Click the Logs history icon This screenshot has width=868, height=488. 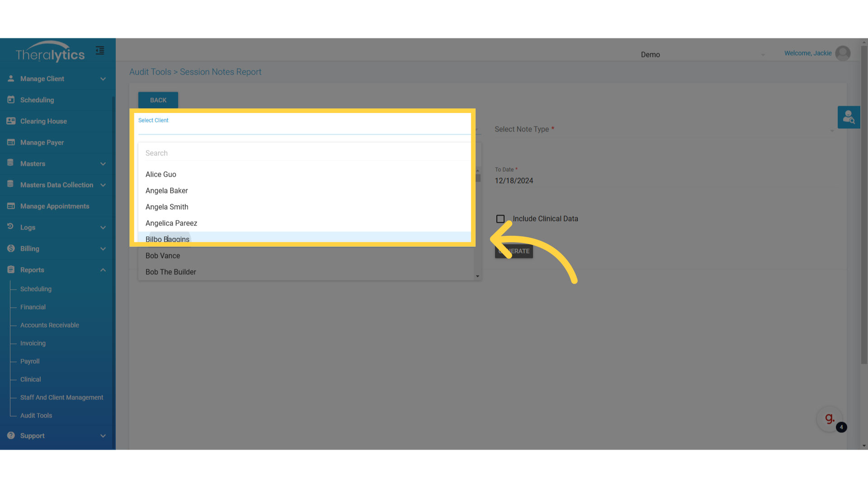pos(11,227)
